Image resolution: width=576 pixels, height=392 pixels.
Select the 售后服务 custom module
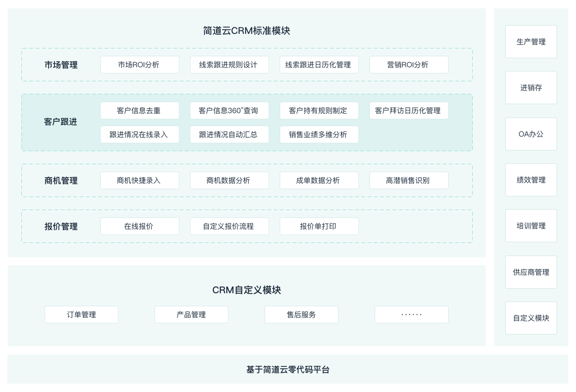301,314
